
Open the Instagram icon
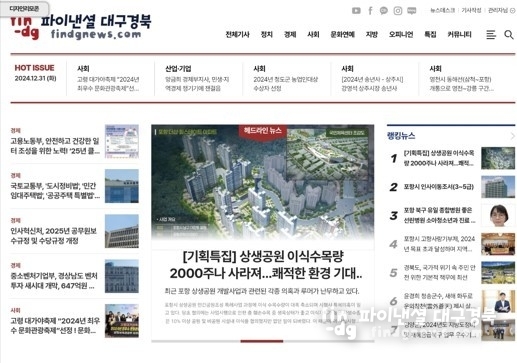pyautogui.click(x=398, y=11)
